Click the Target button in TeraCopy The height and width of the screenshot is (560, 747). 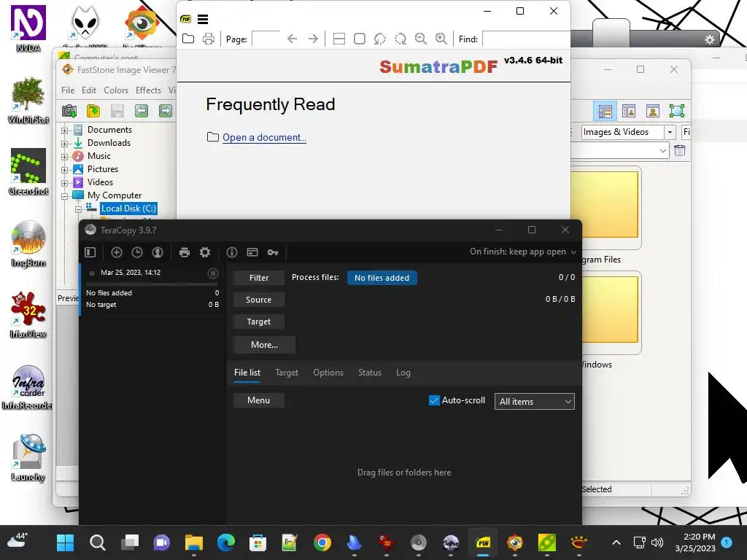pos(259,322)
